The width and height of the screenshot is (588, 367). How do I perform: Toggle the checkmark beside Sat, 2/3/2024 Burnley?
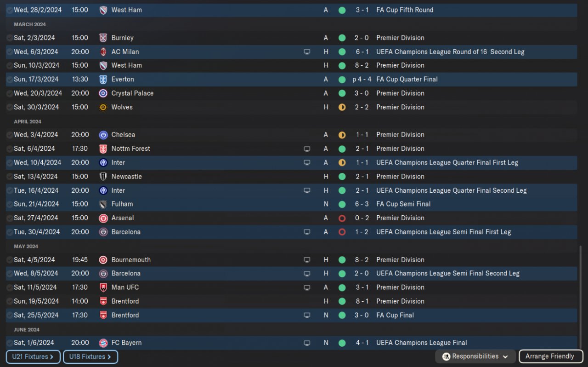pos(10,38)
